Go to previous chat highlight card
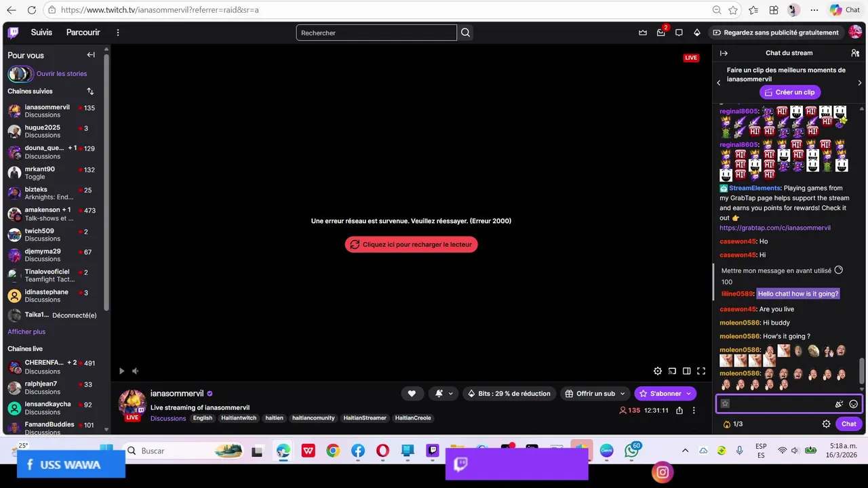This screenshot has width=868, height=488. tap(719, 83)
